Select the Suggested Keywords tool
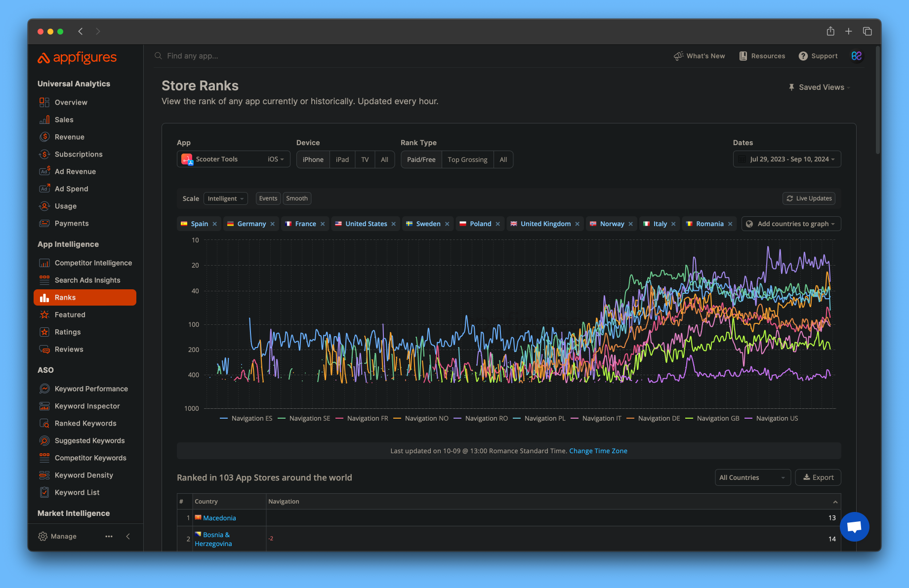The width and height of the screenshot is (909, 588). pos(89,440)
